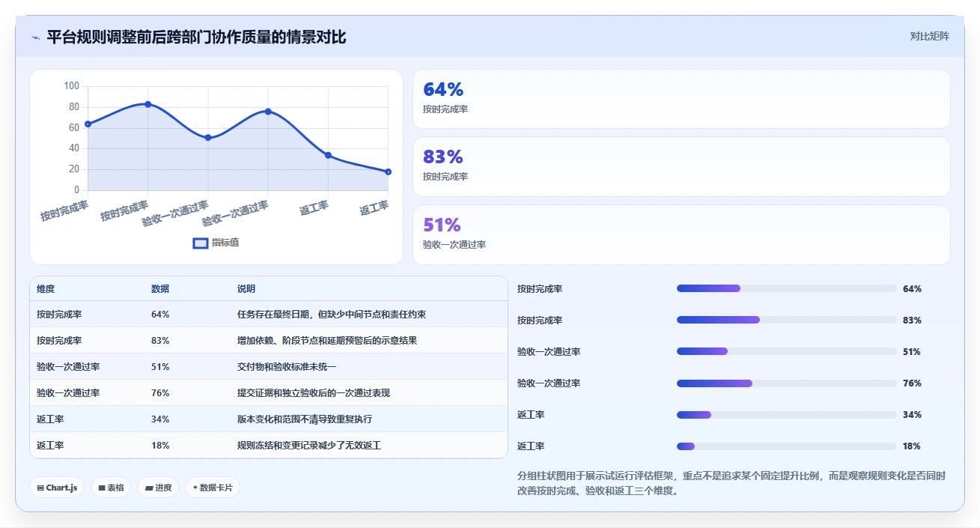Click the 返工率 table cell in the 18% row

pyautogui.click(x=50, y=446)
